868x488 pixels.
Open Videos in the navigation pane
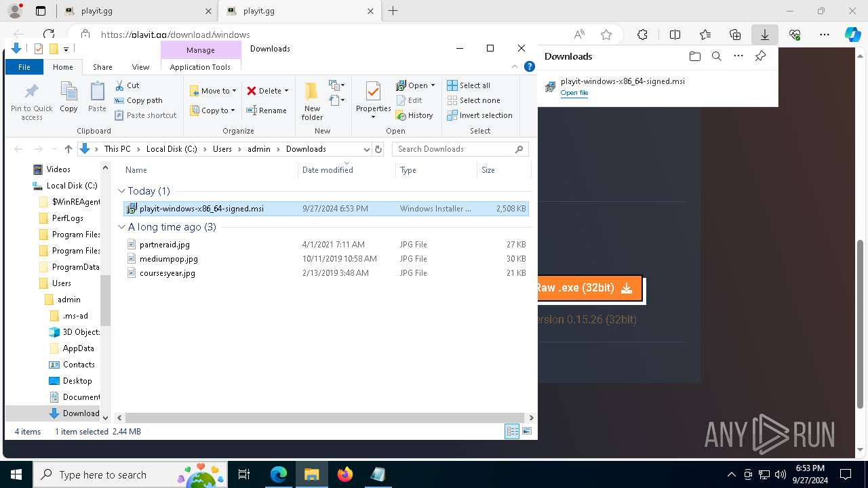(58, 169)
